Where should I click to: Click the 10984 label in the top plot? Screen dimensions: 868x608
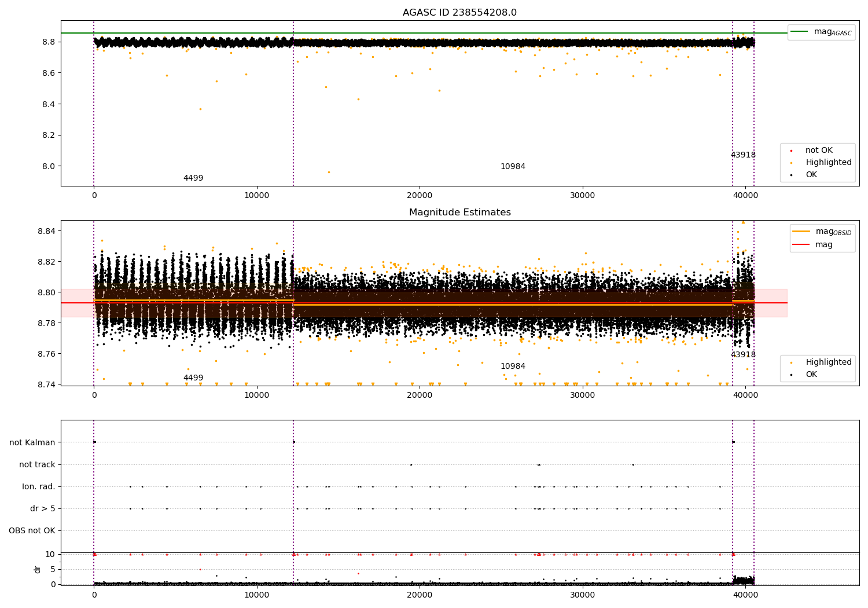[513, 167]
